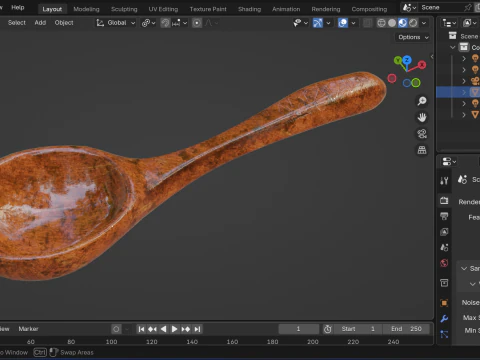Select wireframe viewport shading
This screenshot has width=480, height=360.
pyautogui.click(x=381, y=23)
